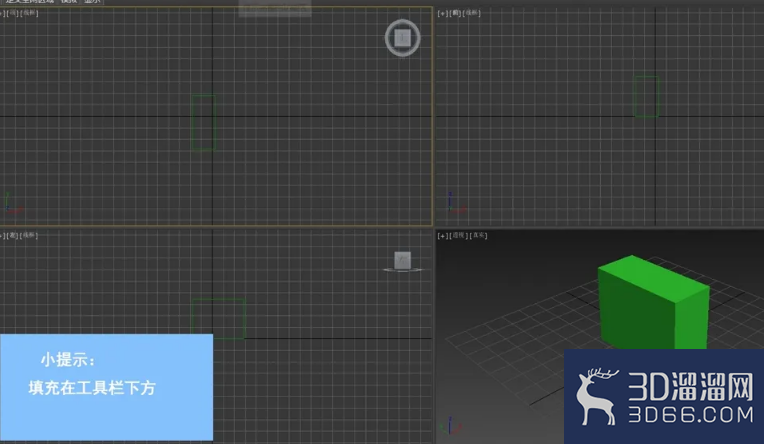Open the [真实] shading mode menu
Image resolution: width=764 pixels, height=444 pixels.
(x=479, y=235)
